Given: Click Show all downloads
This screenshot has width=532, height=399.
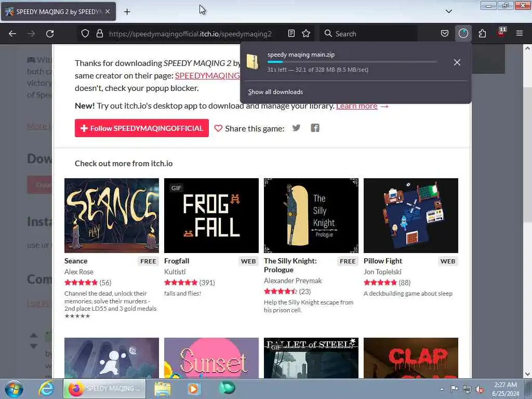Looking at the screenshot, I should [275, 92].
